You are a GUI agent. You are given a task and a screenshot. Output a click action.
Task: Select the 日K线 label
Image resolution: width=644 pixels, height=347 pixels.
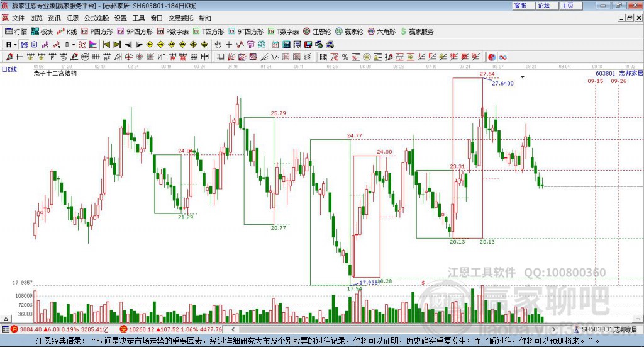pyautogui.click(x=9, y=69)
